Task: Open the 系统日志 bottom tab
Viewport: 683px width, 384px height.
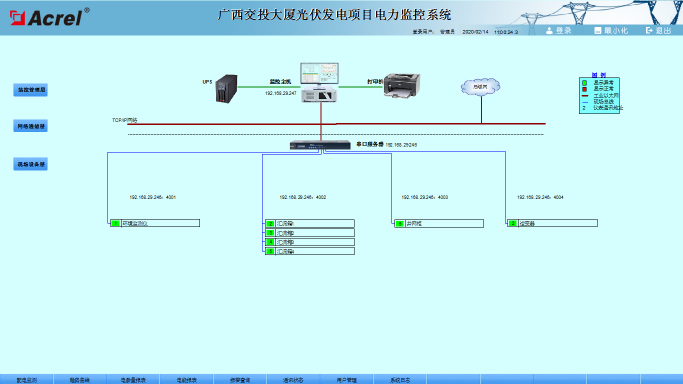Action: pyautogui.click(x=400, y=380)
